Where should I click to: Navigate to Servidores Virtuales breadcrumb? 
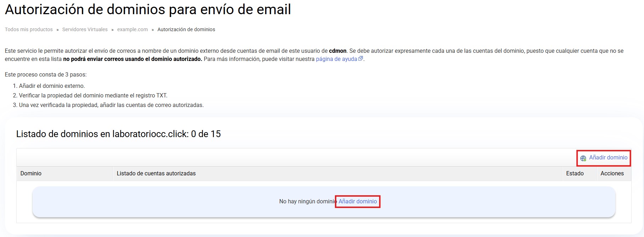click(85, 30)
